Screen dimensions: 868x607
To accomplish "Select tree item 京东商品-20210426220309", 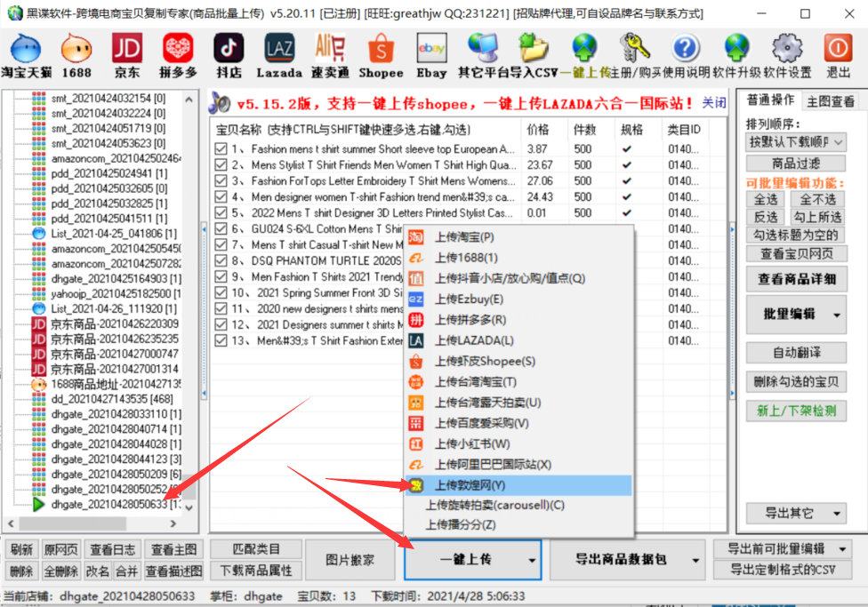I will pos(114,323).
